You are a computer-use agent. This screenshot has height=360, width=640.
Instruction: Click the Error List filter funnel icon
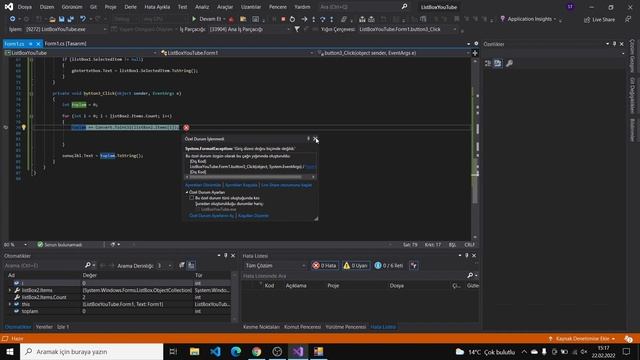(414, 266)
